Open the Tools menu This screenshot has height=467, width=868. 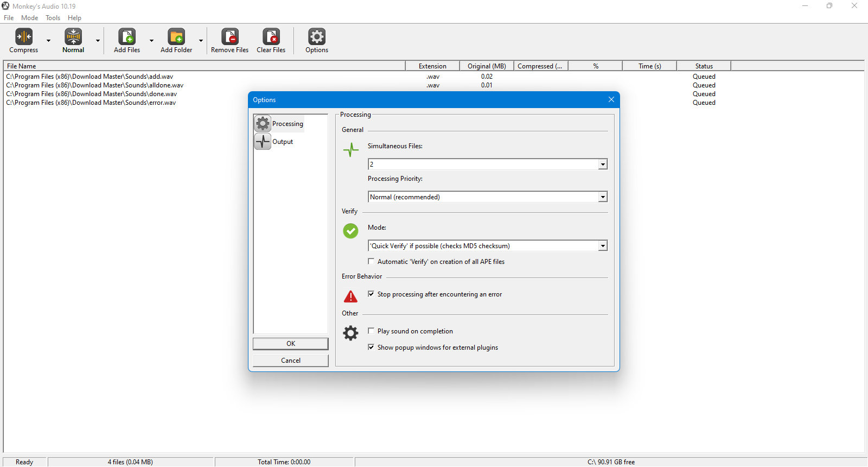[x=53, y=18]
